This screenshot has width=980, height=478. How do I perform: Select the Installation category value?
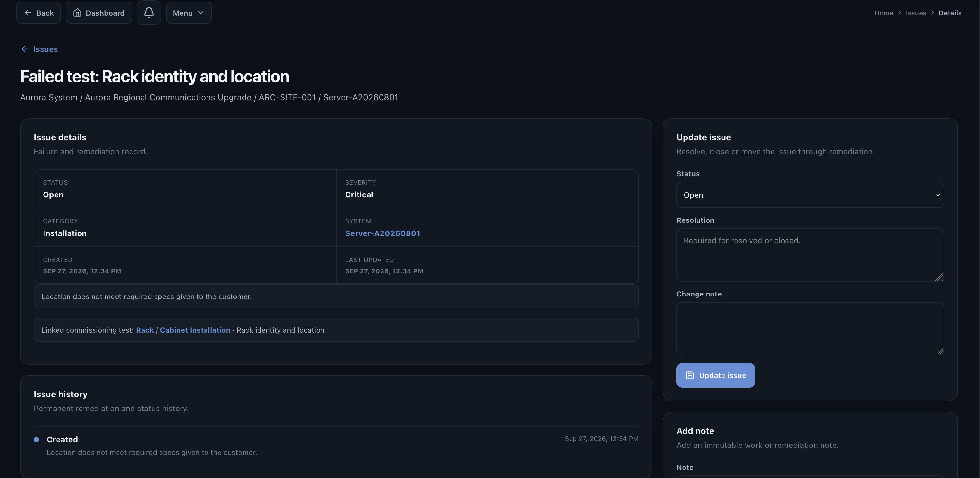click(65, 233)
